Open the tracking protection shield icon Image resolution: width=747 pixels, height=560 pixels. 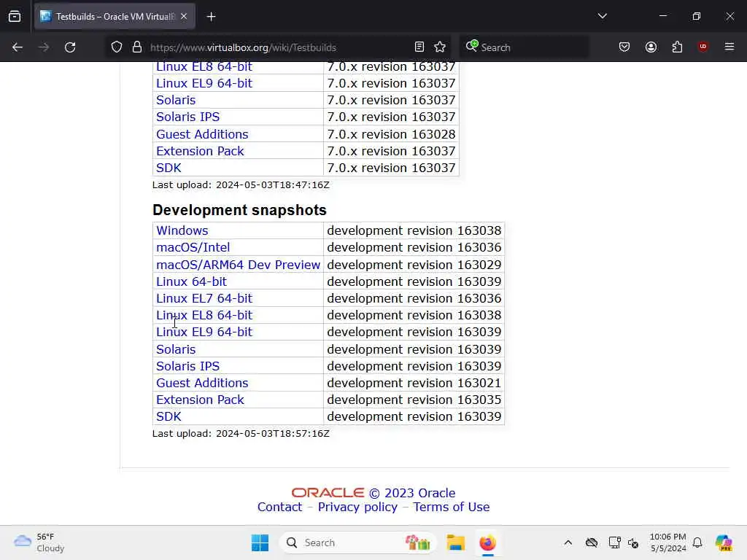click(117, 47)
